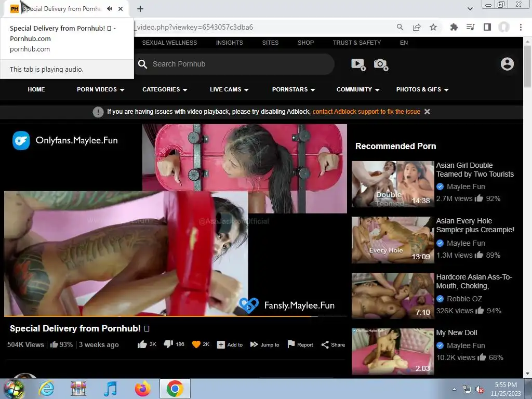Focus the Search Pornhub field

click(x=235, y=64)
